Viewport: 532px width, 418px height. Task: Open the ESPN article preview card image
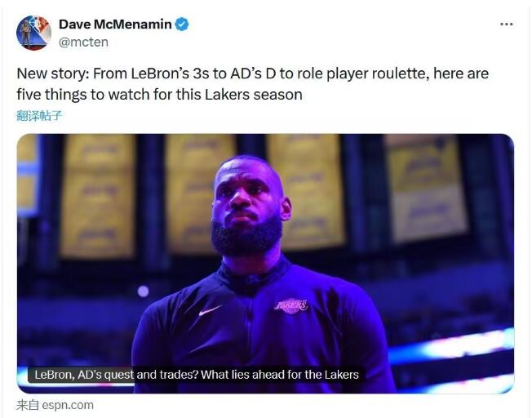(x=265, y=264)
